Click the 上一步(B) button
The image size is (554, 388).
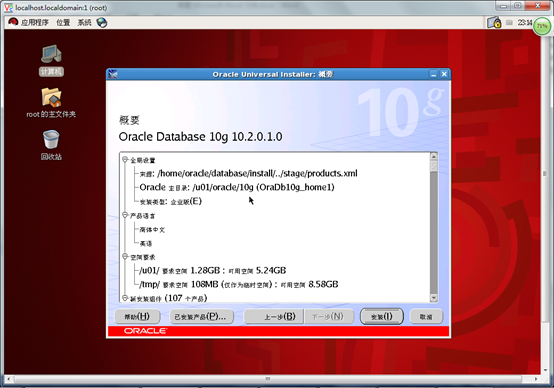tap(274, 316)
